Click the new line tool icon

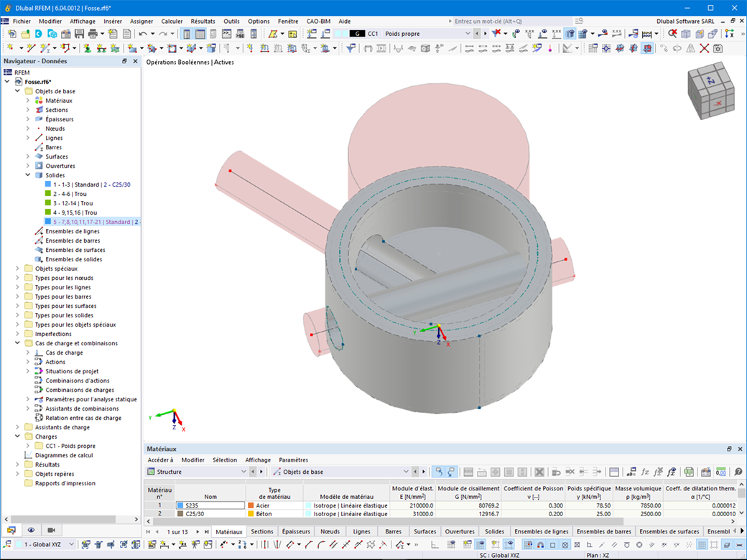pyautogui.click(x=32, y=48)
